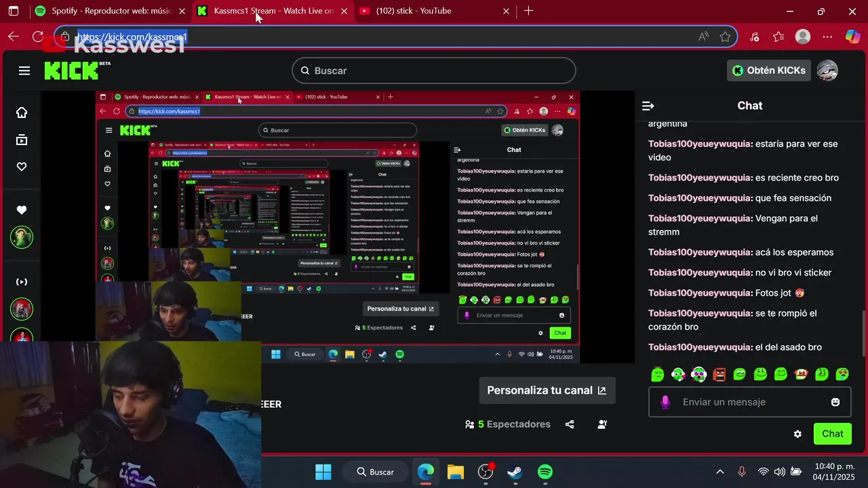This screenshot has width=868, height=488.
Task: Open the Favorites list toolbar icon
Action: 778,37
